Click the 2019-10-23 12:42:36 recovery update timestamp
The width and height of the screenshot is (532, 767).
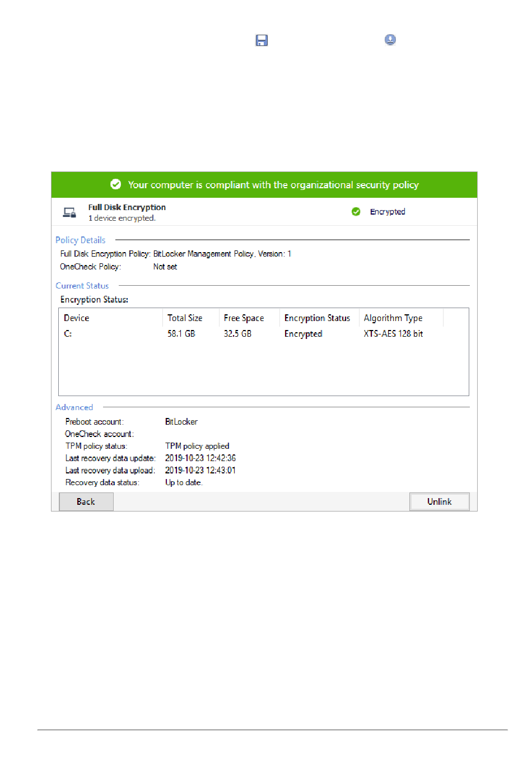200,458
